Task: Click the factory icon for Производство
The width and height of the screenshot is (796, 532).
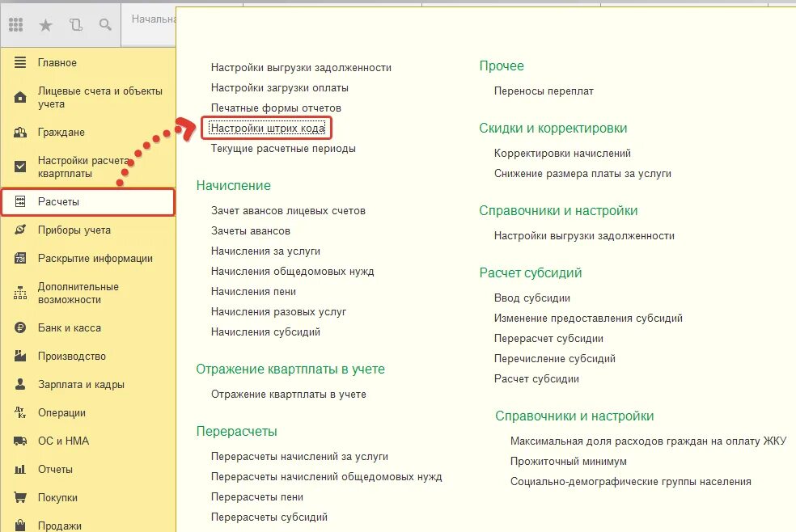Action: tap(20, 356)
